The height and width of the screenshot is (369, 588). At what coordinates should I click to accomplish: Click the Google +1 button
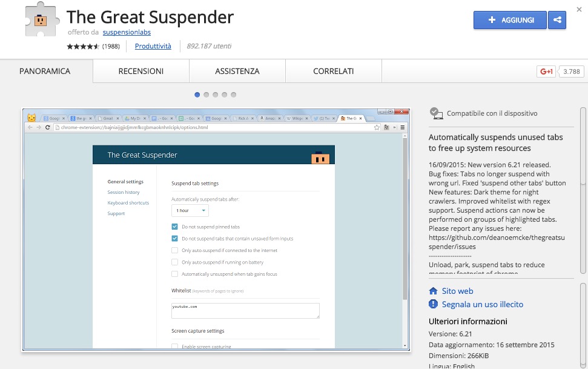(x=546, y=71)
